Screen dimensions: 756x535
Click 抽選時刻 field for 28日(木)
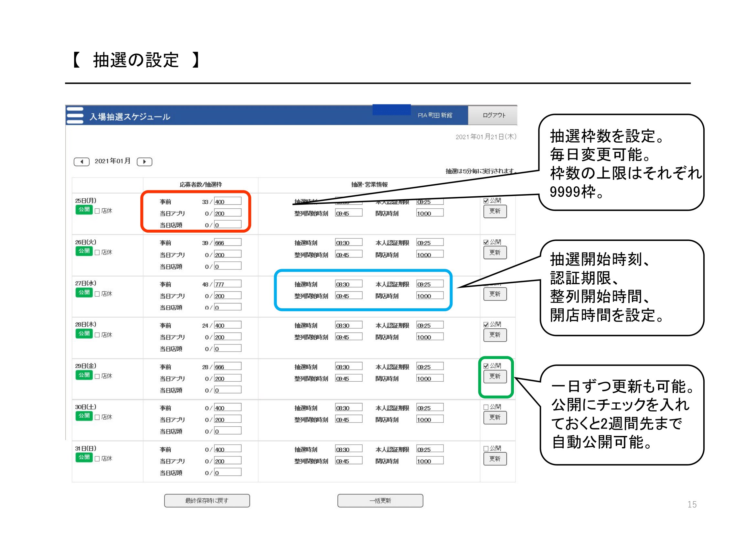point(349,325)
